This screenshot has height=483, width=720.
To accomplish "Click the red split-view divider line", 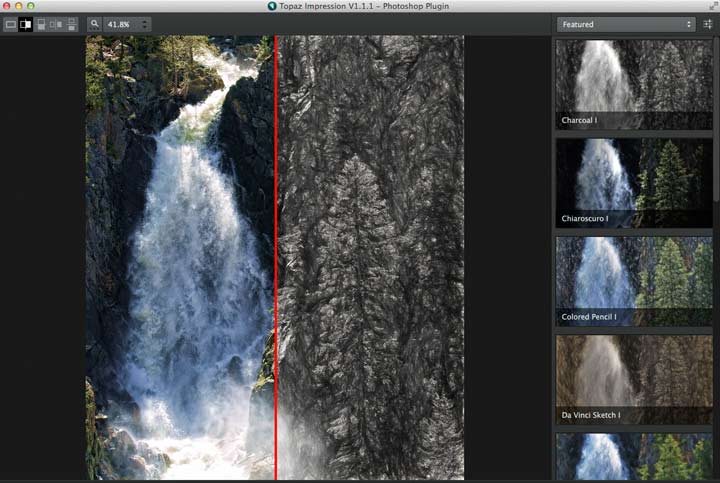I will (x=276, y=257).
